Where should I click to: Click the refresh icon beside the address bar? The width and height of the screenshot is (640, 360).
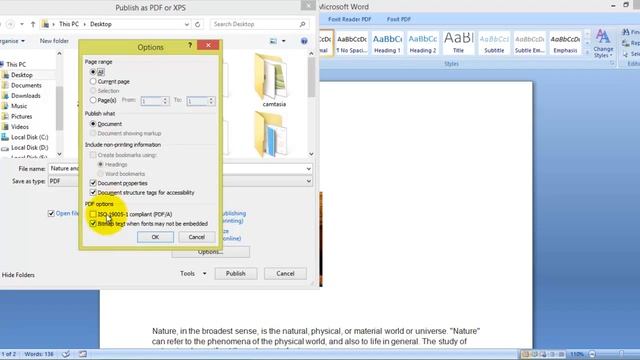point(198,24)
